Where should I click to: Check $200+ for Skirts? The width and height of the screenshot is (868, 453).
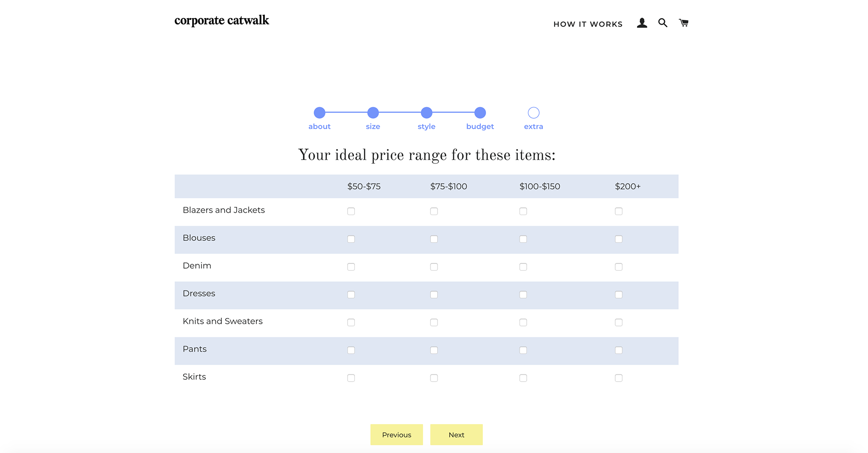[619, 378]
